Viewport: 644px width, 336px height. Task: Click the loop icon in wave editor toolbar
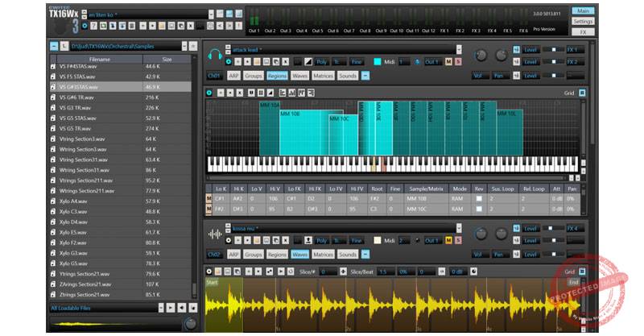click(x=291, y=272)
